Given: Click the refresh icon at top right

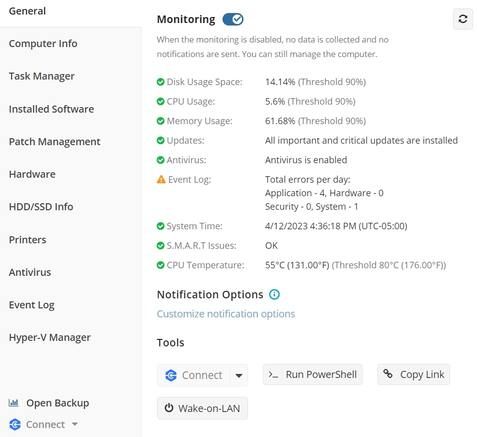Looking at the screenshot, I should [x=463, y=19].
